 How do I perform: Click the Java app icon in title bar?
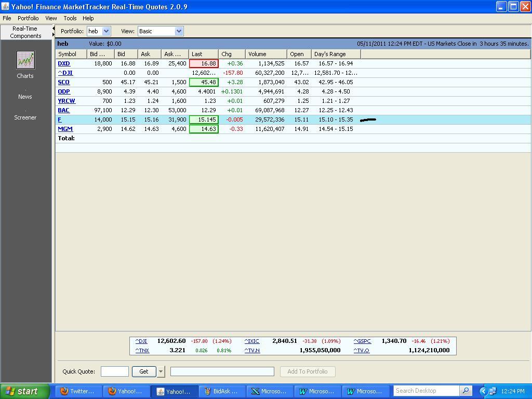5,6
